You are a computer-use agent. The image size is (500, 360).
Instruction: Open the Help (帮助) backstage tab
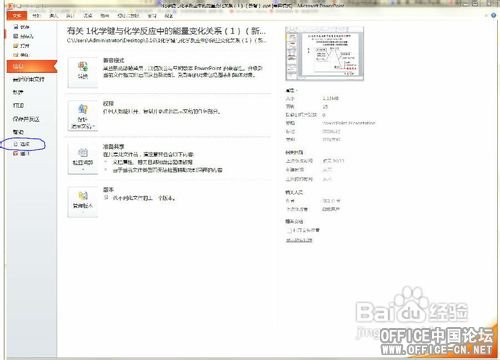(18, 132)
